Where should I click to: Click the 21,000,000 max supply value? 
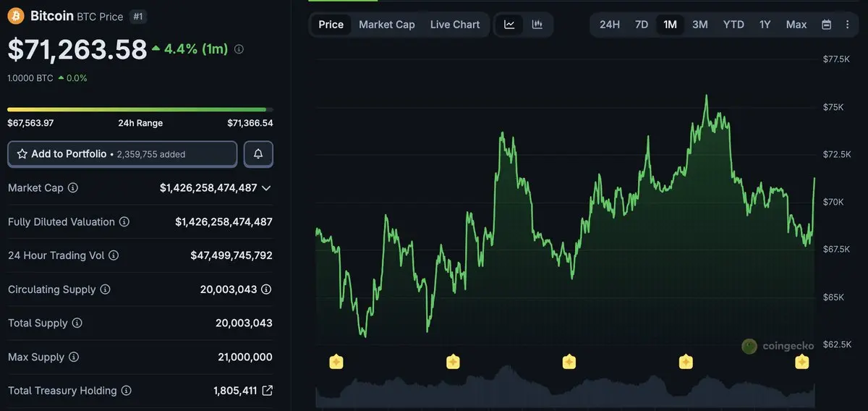point(245,357)
